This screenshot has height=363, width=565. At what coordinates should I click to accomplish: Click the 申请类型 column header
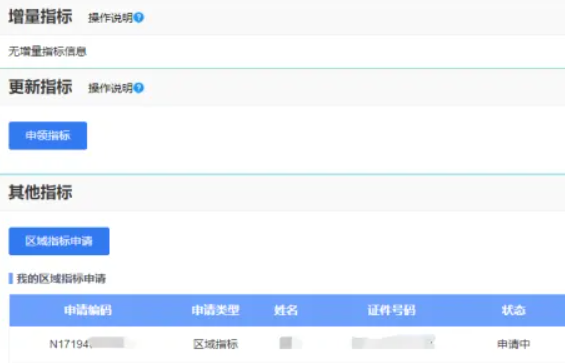tap(215, 310)
